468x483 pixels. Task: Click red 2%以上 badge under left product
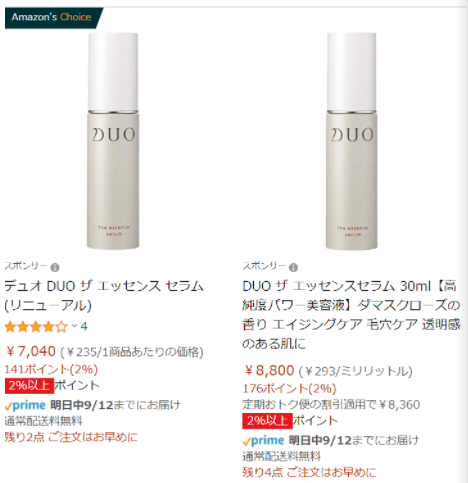(x=29, y=386)
